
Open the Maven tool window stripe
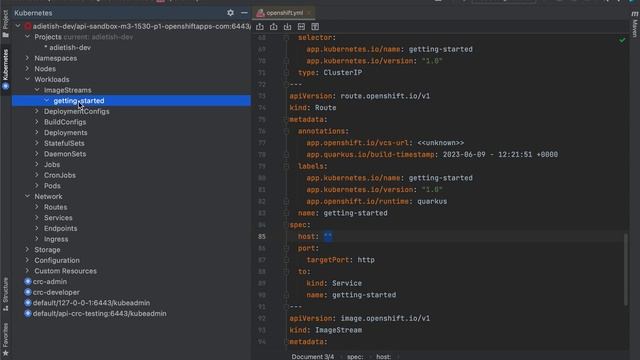click(x=635, y=24)
